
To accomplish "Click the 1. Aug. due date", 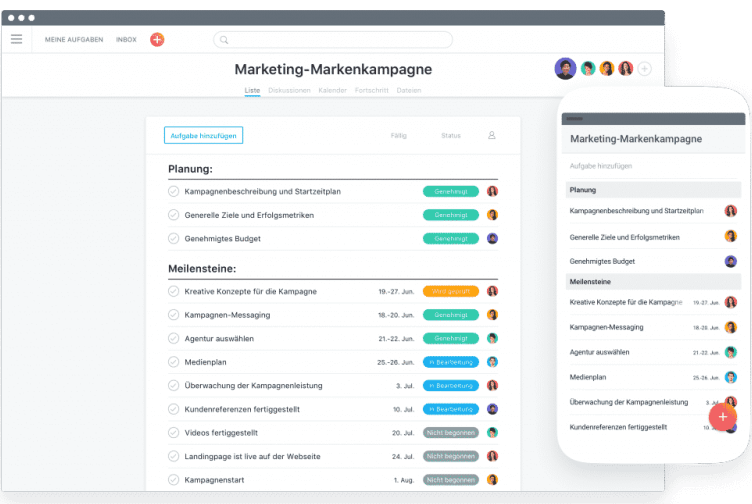I will click(x=404, y=480).
